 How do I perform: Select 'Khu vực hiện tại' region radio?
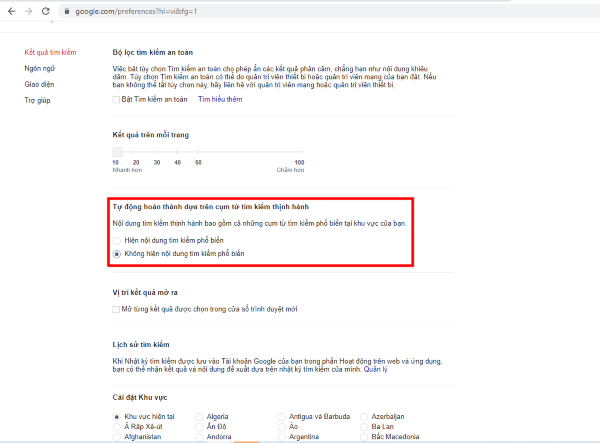coord(117,416)
